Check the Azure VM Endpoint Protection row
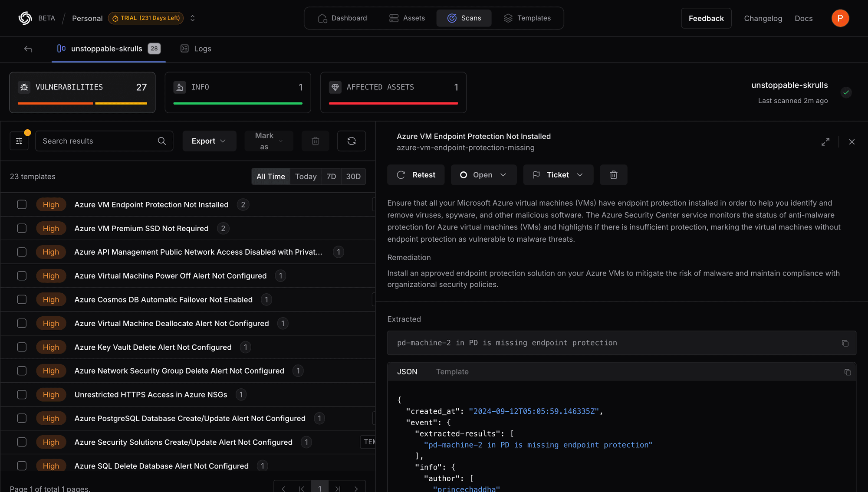 [x=22, y=205]
